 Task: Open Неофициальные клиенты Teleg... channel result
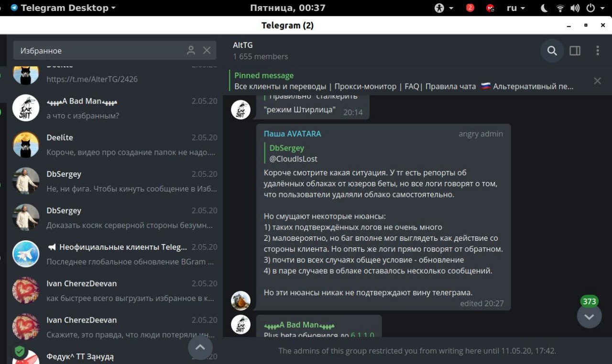115,254
